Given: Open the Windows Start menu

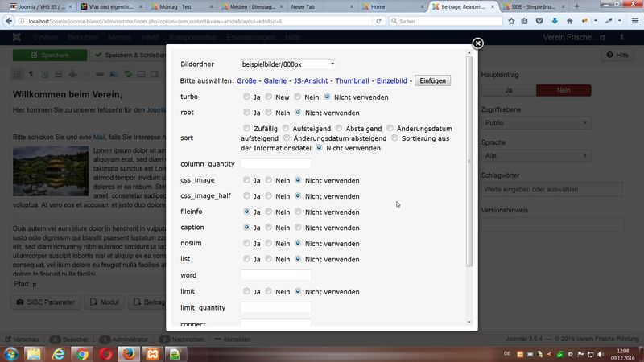Looking at the screenshot, I should (x=10, y=354).
